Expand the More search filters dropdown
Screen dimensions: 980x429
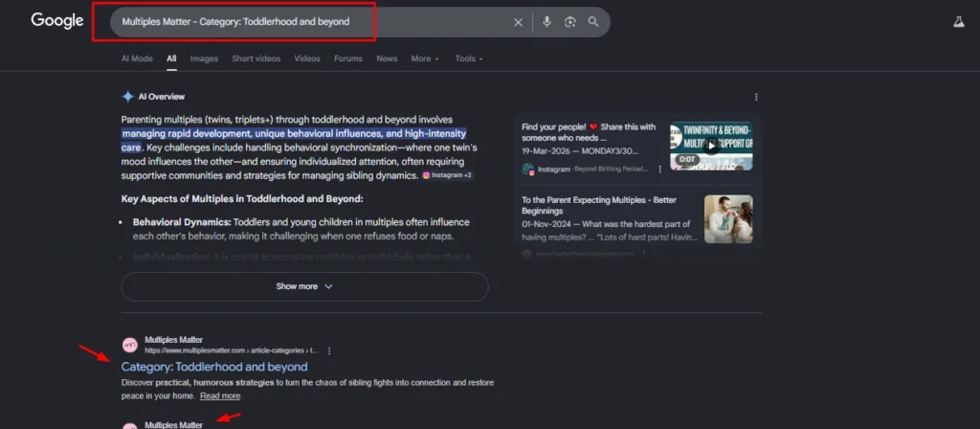[x=425, y=58]
